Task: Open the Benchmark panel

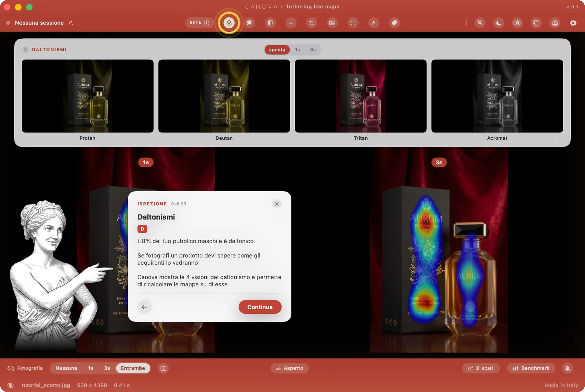Action: (x=531, y=368)
